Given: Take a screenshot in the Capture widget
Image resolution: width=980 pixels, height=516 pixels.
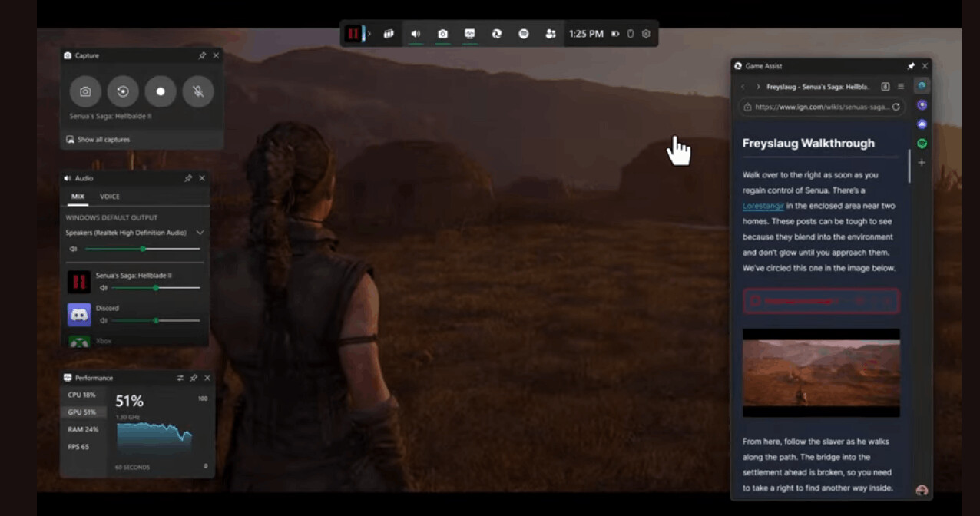Looking at the screenshot, I should (85, 91).
